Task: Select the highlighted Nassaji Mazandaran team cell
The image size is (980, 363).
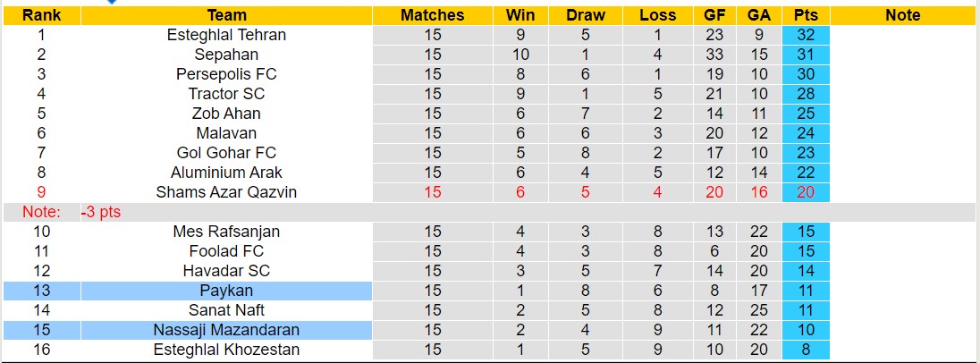Action: click(x=226, y=330)
